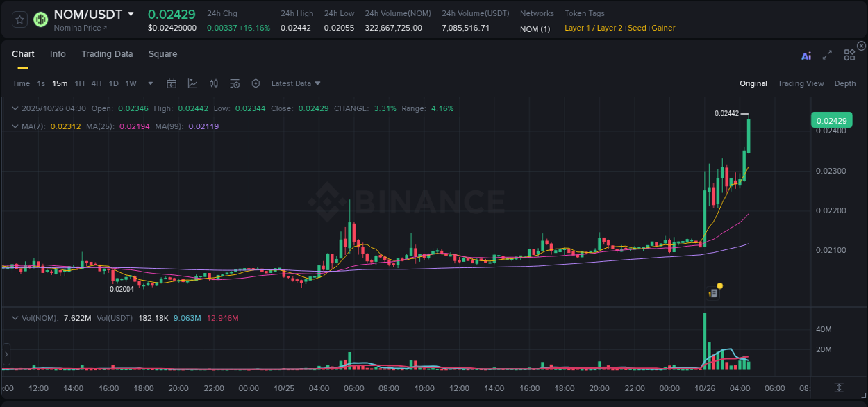Select the 1H timeframe
The height and width of the screenshot is (407, 868).
pos(79,83)
